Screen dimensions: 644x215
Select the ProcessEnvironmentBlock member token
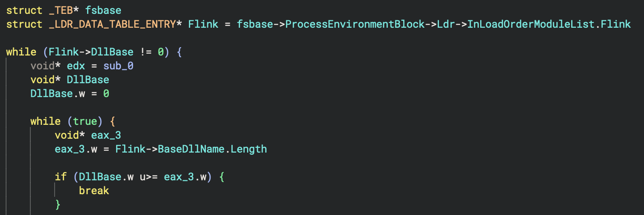click(355, 24)
